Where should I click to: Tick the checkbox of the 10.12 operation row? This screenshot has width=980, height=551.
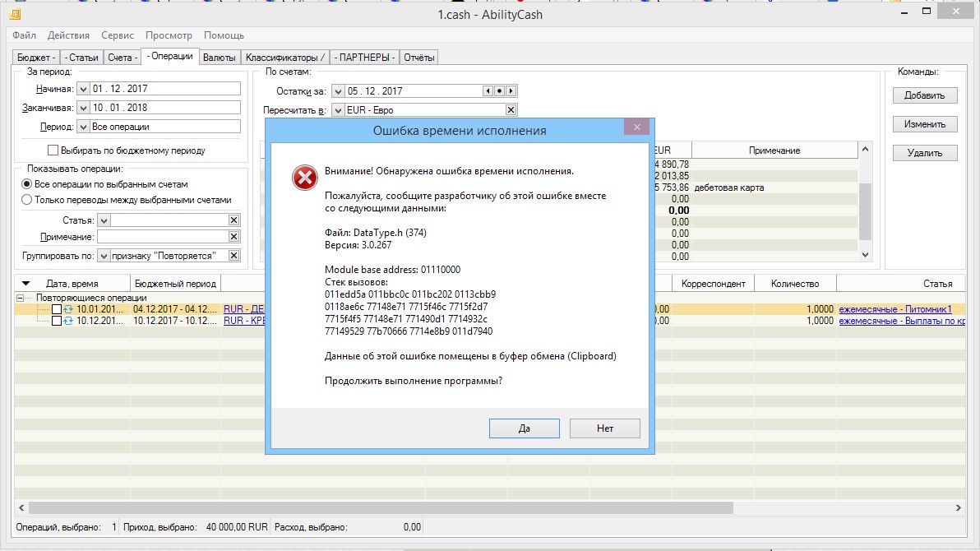(x=57, y=321)
